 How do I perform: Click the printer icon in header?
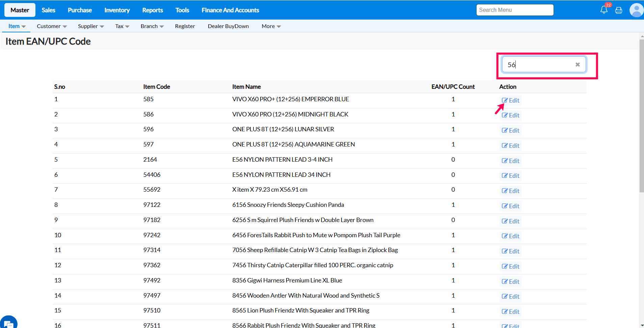(x=619, y=10)
